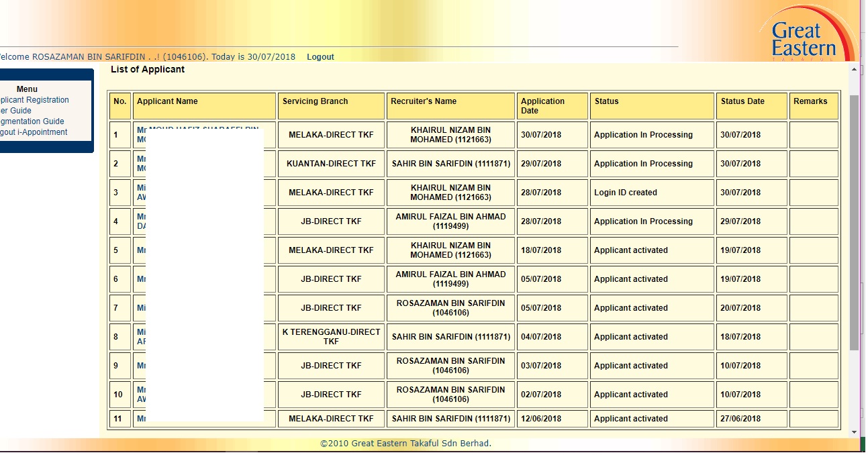
Task: Open the applicant name link in row 1
Action: [141, 130]
